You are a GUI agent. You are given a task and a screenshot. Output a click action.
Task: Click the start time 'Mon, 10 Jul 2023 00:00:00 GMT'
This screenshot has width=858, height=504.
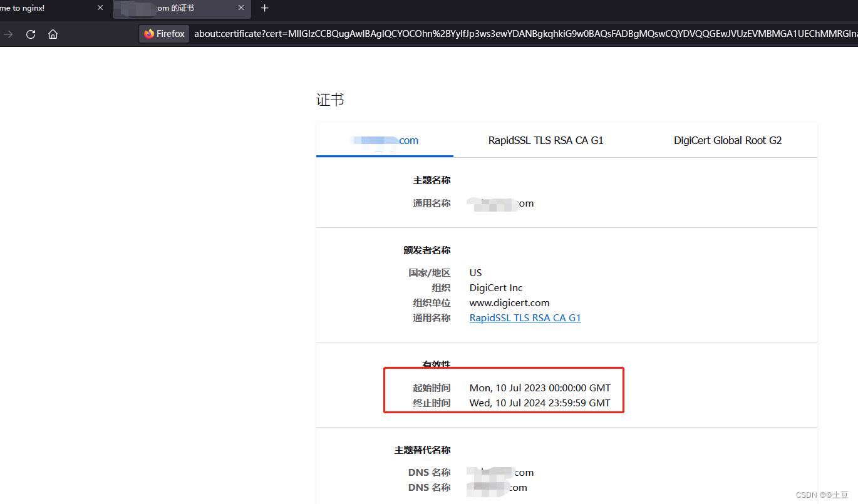[x=540, y=388]
